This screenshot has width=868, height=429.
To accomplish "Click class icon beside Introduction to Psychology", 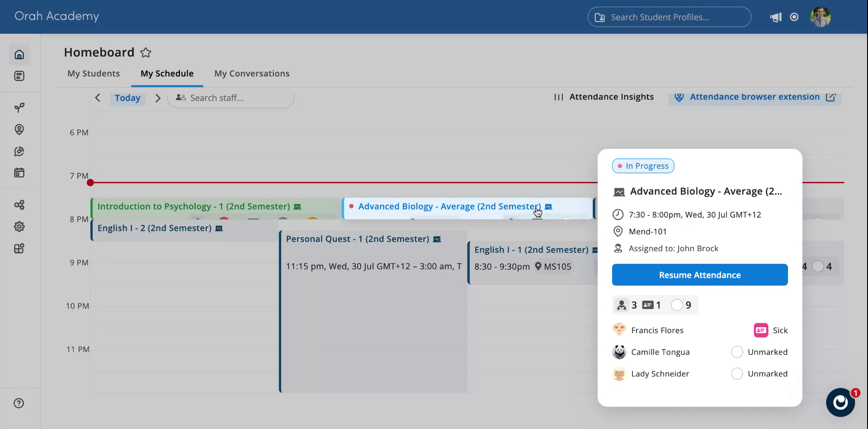I will click(x=297, y=207).
